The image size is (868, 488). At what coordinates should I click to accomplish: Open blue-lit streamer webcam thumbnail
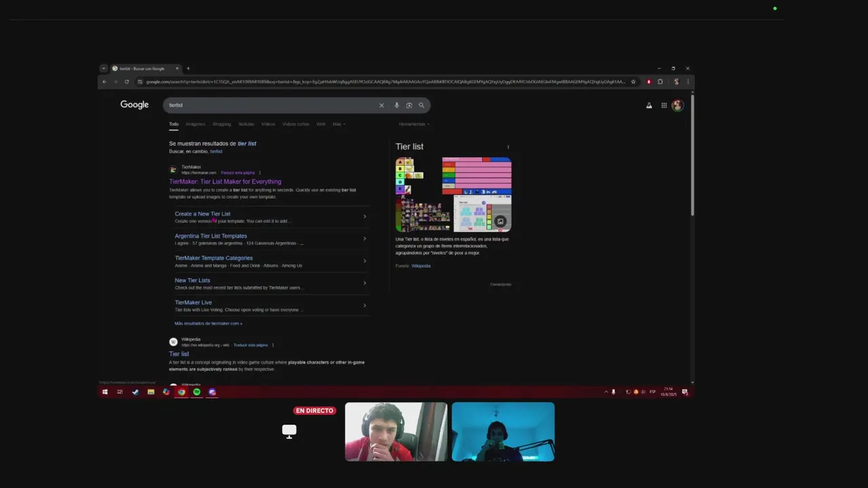point(503,432)
